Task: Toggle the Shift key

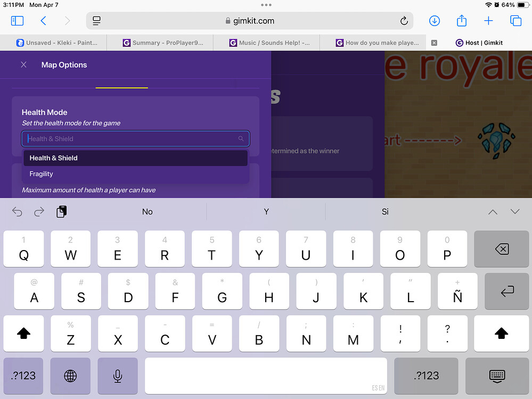Action: pos(23,334)
